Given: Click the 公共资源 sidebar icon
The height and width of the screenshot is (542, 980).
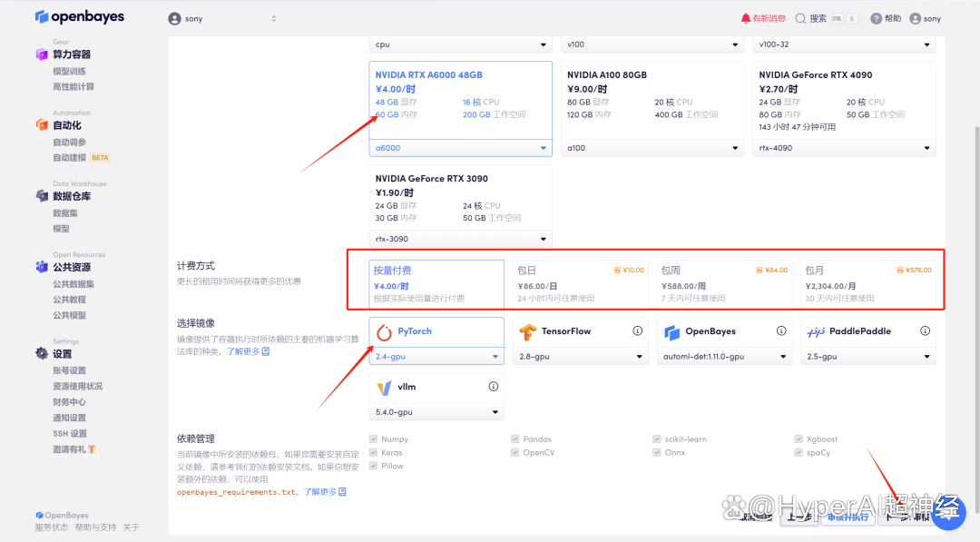Looking at the screenshot, I should (x=42, y=267).
